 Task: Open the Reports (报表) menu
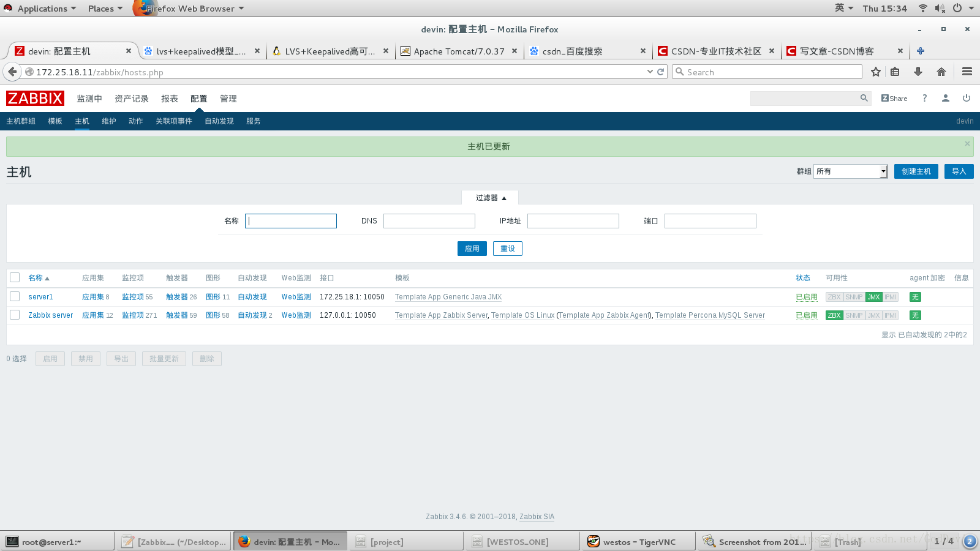[x=170, y=99]
